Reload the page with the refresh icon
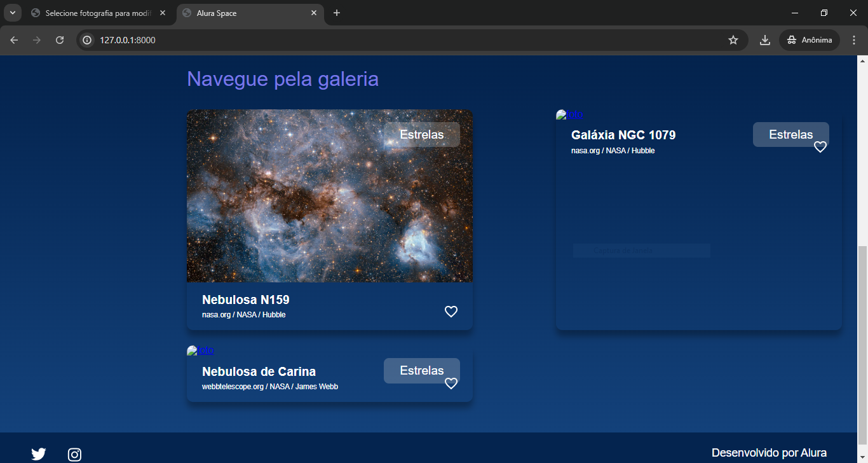 coord(60,40)
